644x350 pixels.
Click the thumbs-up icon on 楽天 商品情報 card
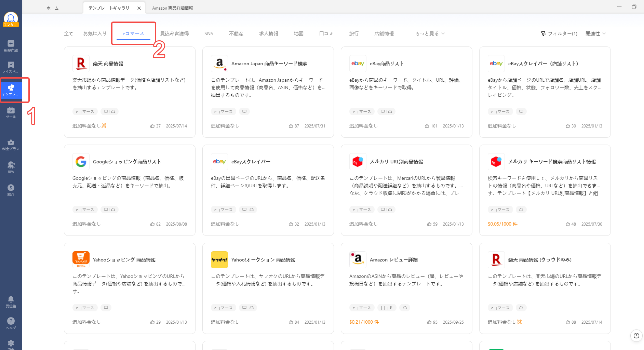point(152,126)
